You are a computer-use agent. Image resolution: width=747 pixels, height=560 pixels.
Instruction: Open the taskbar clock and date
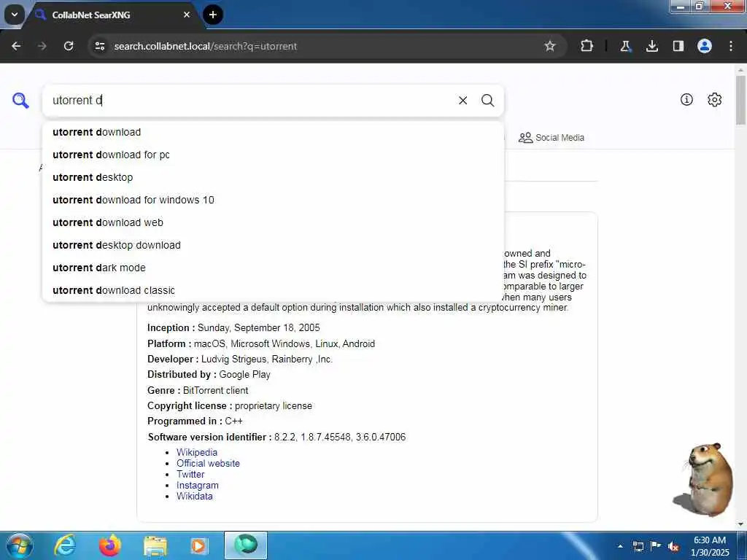click(x=710, y=546)
